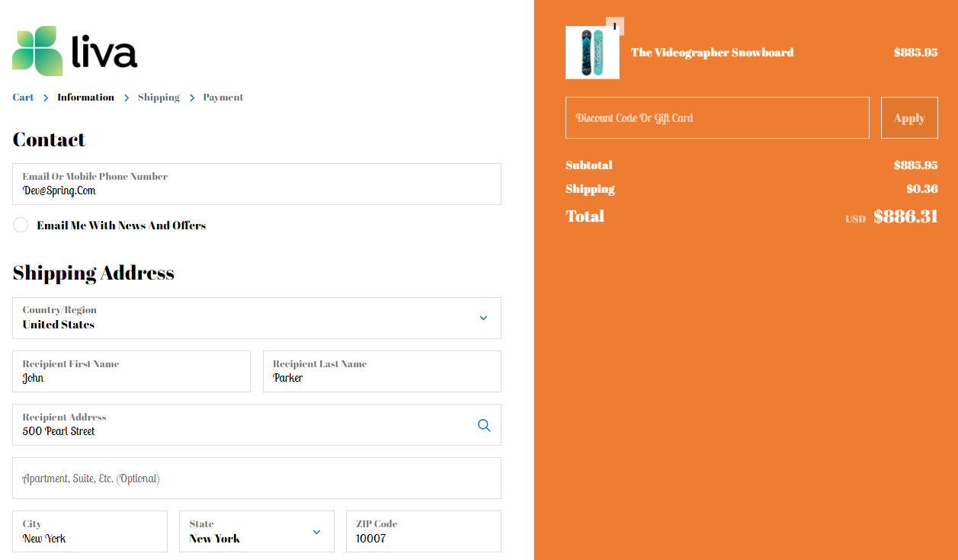Enable Email Me With News And Offers

[x=21, y=226]
